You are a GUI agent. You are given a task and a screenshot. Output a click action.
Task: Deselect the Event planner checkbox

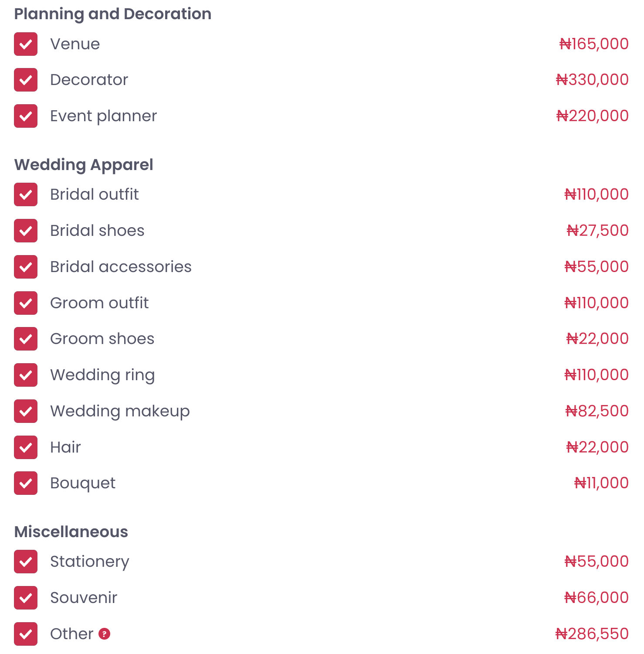(26, 116)
